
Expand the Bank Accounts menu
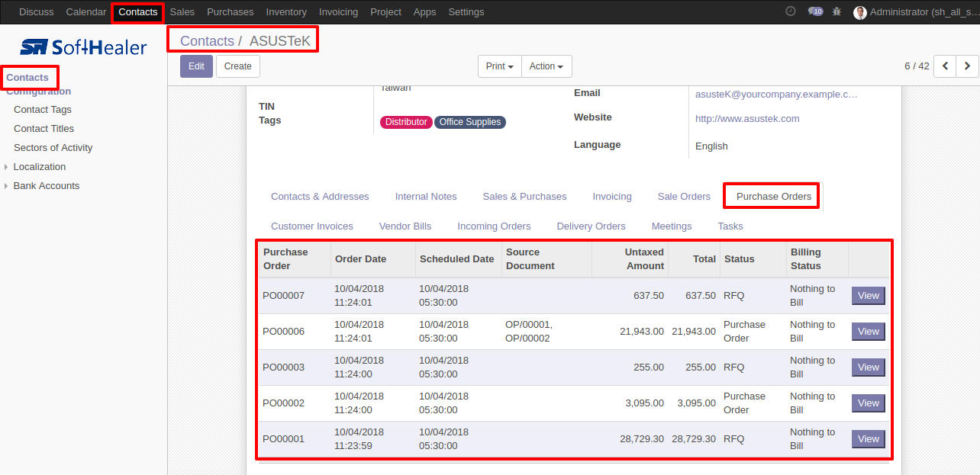click(46, 186)
